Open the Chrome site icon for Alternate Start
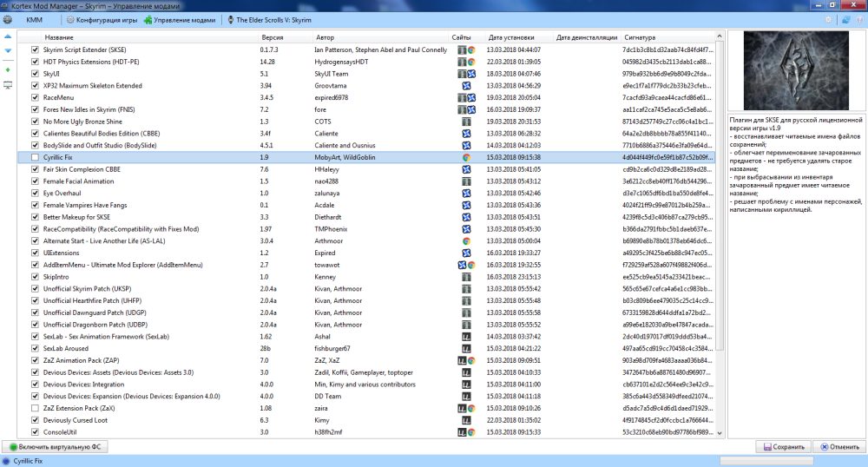 [466, 241]
